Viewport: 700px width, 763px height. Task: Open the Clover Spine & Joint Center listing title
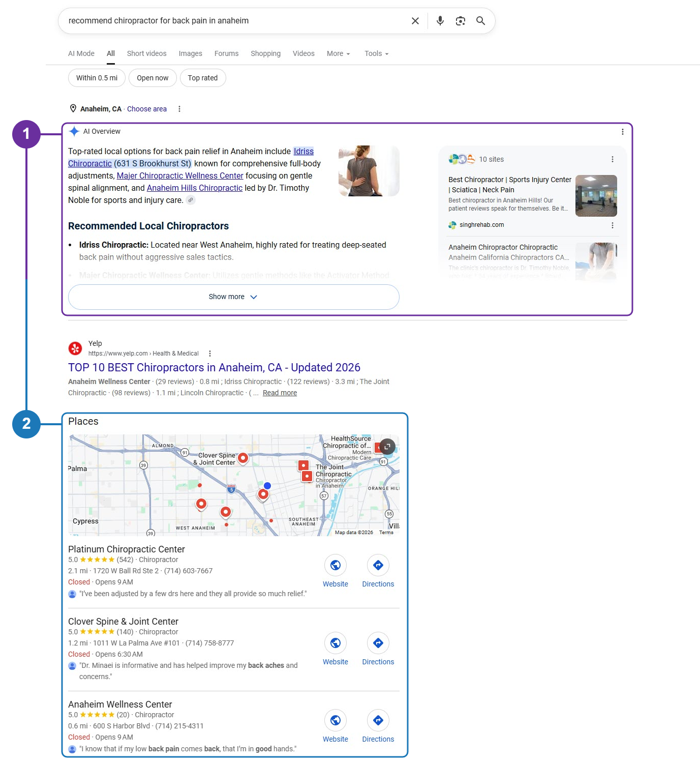tap(124, 622)
